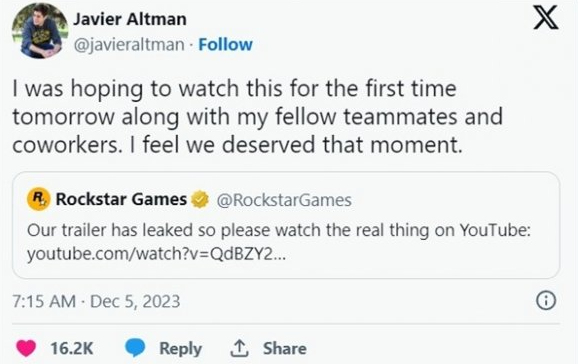View the 16.2K likes count

72,348
